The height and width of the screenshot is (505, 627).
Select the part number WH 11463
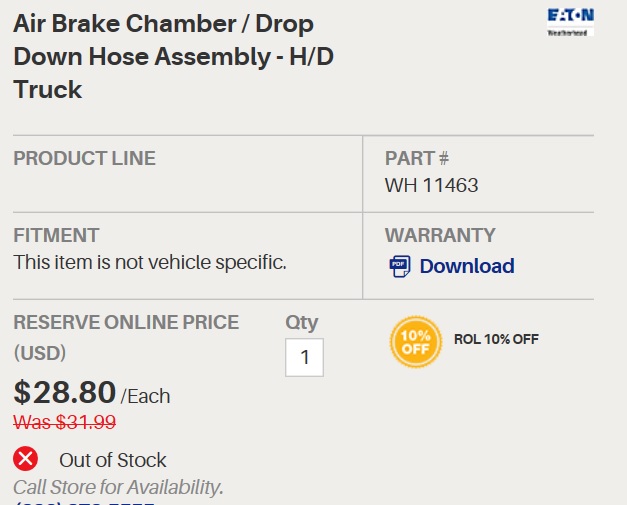pyautogui.click(x=431, y=185)
